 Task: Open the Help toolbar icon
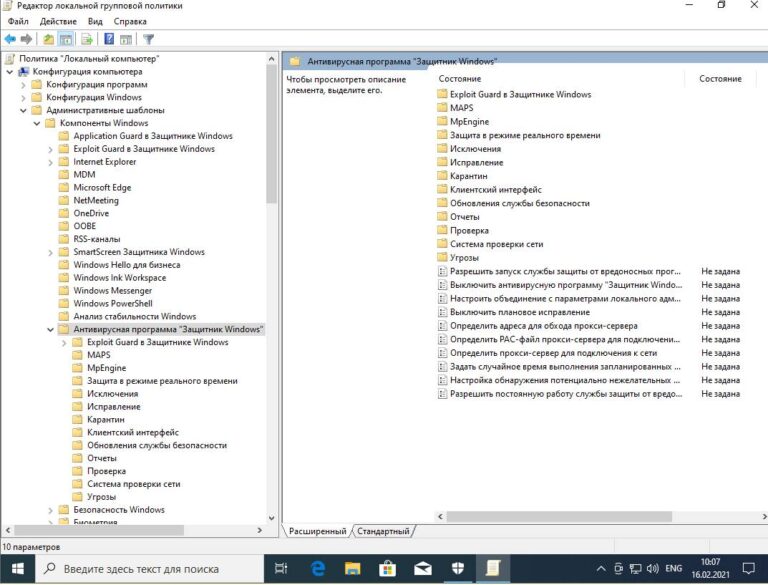pos(109,39)
